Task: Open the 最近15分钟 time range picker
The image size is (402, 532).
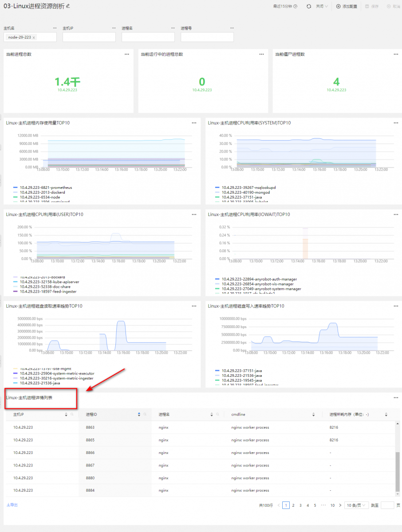Action: tap(285, 7)
